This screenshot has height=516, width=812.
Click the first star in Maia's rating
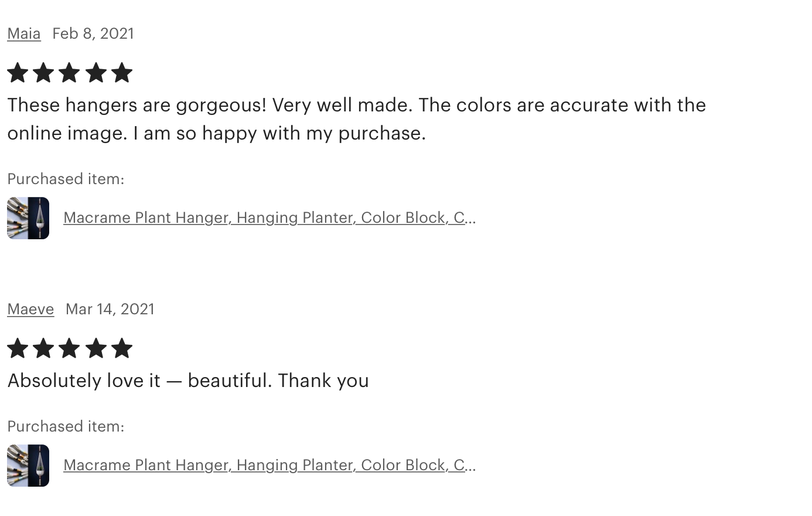(18, 73)
